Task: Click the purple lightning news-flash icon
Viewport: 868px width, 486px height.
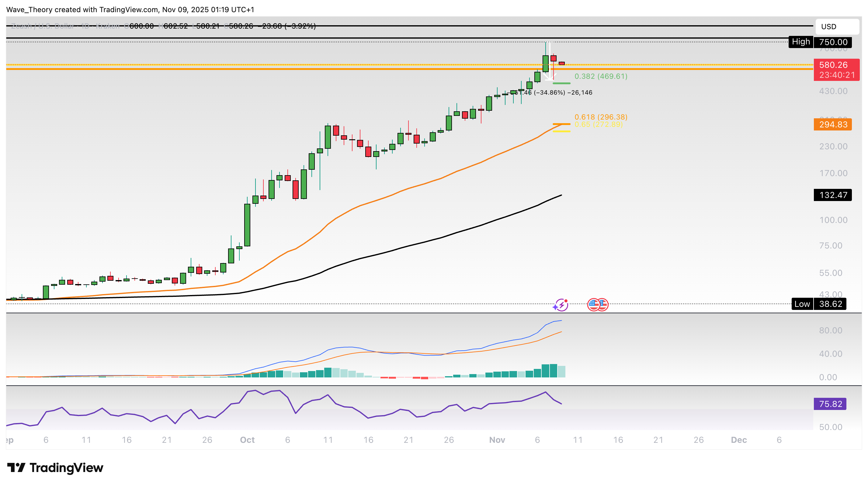Action: point(561,305)
